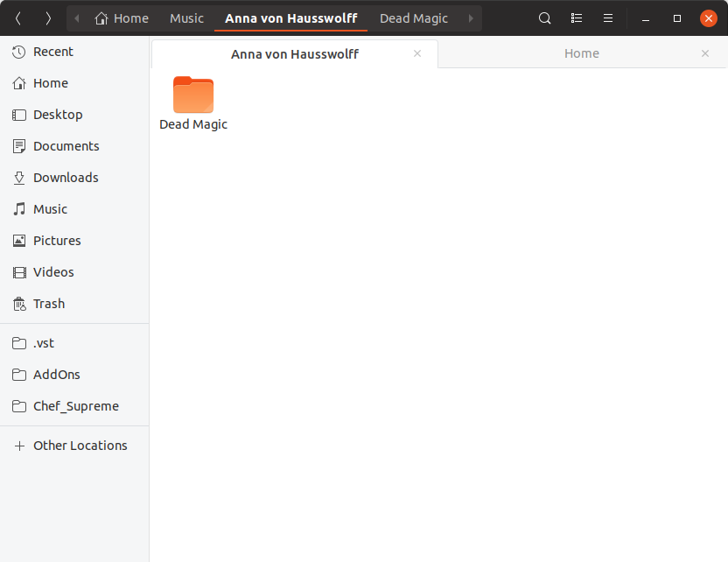
Task: Open the AddOns bookmark
Action: (74, 375)
